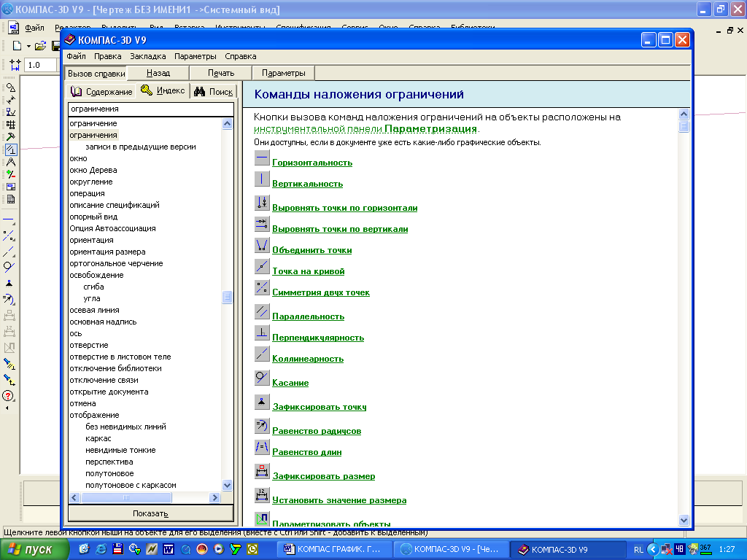747x560 pixels.
Task: Click the Печать button
Action: pos(221,73)
